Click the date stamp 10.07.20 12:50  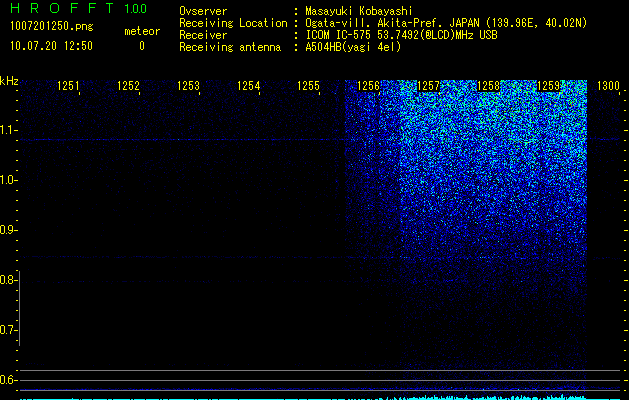click(51, 46)
